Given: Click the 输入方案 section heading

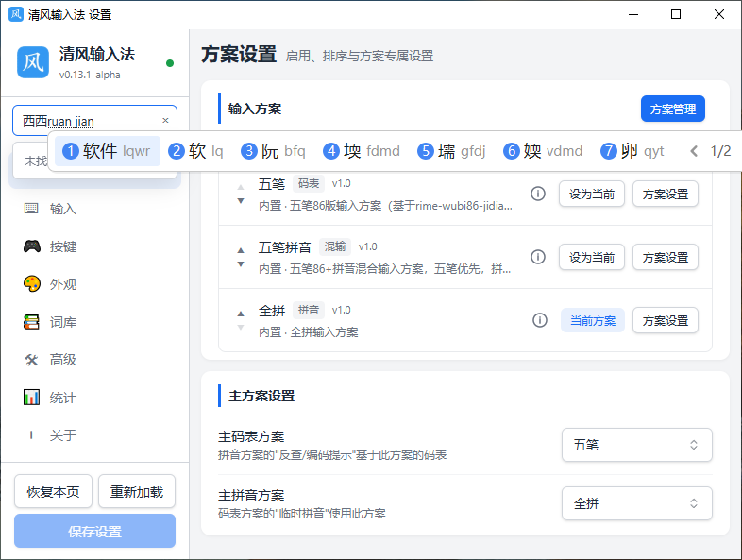Looking at the screenshot, I should click(255, 109).
